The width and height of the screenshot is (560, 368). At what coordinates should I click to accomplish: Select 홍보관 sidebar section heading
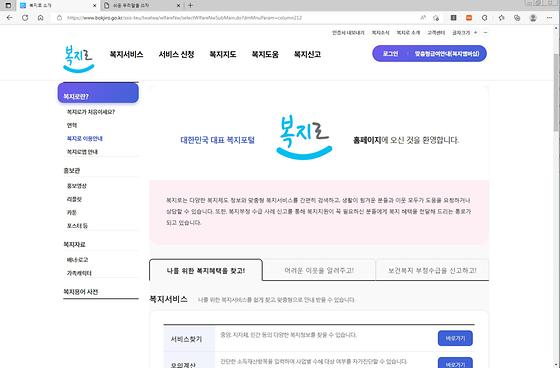pos(71,170)
